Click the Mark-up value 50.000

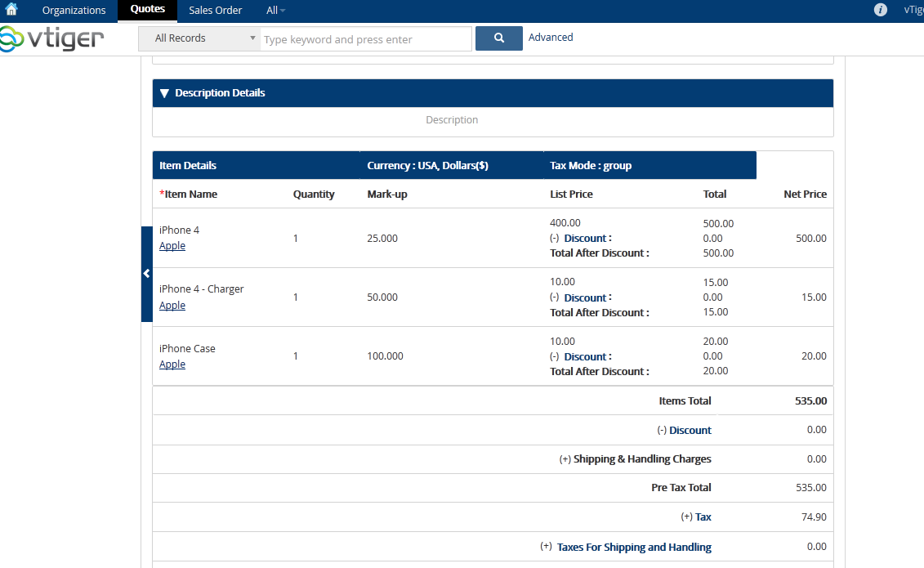[382, 297]
